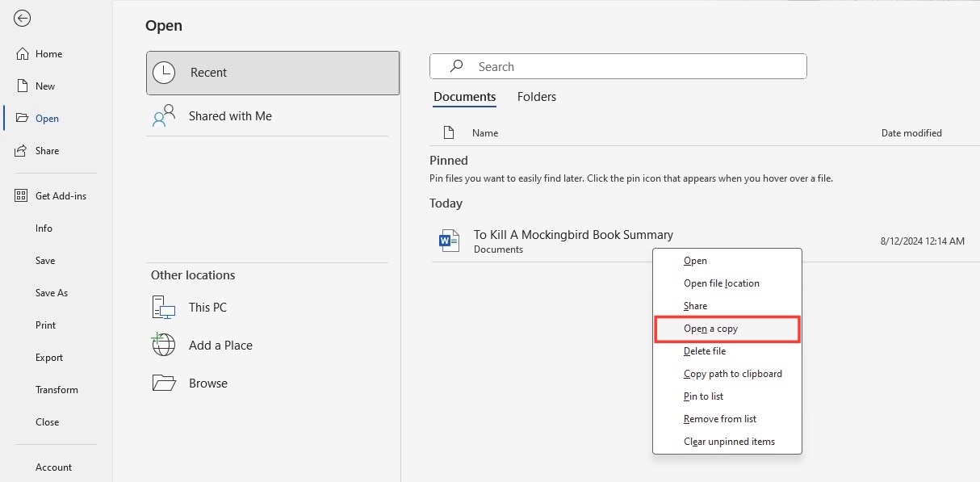
Task: Click the Recent clock icon
Action: pyautogui.click(x=164, y=73)
